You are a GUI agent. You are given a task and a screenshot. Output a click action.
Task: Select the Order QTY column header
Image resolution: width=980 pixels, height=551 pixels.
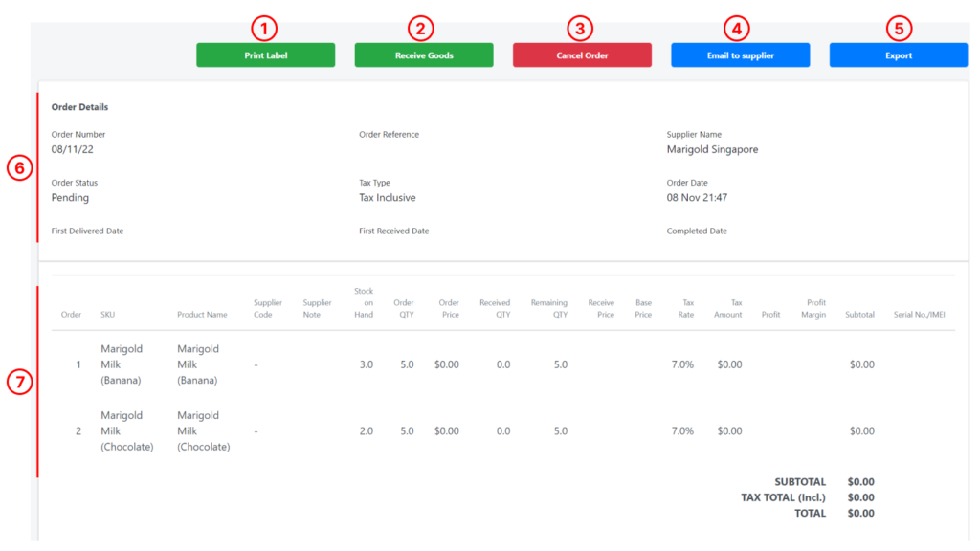(404, 306)
